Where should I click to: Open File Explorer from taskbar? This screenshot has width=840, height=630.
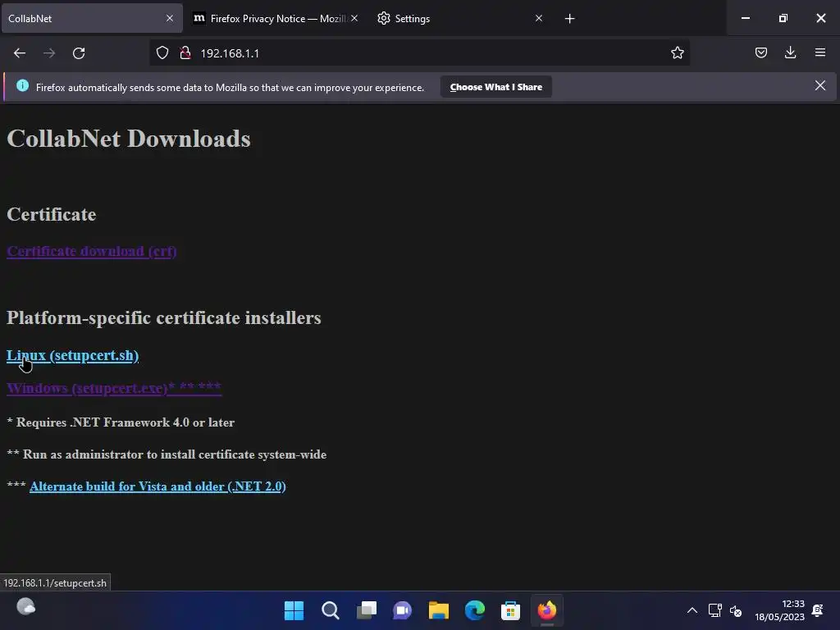(x=439, y=610)
